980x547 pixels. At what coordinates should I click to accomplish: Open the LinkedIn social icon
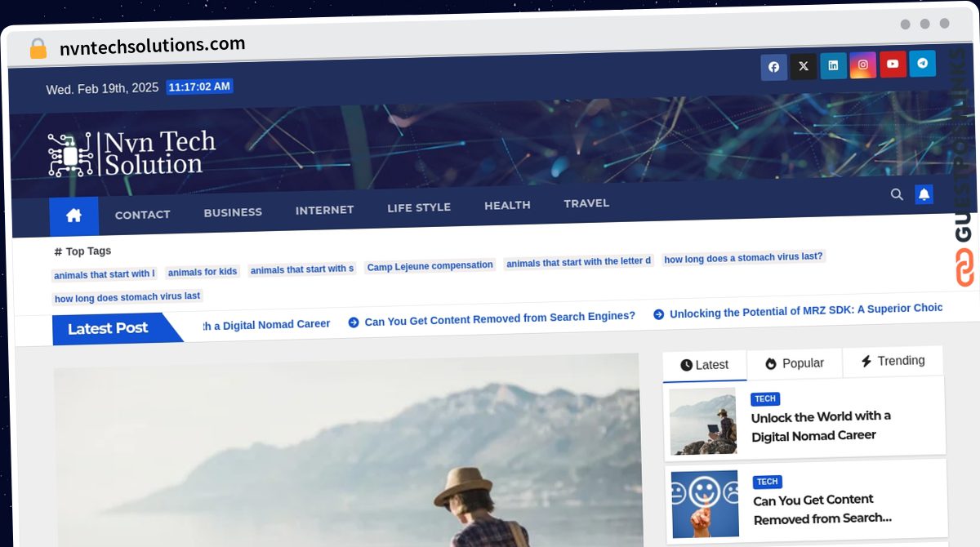tap(833, 65)
